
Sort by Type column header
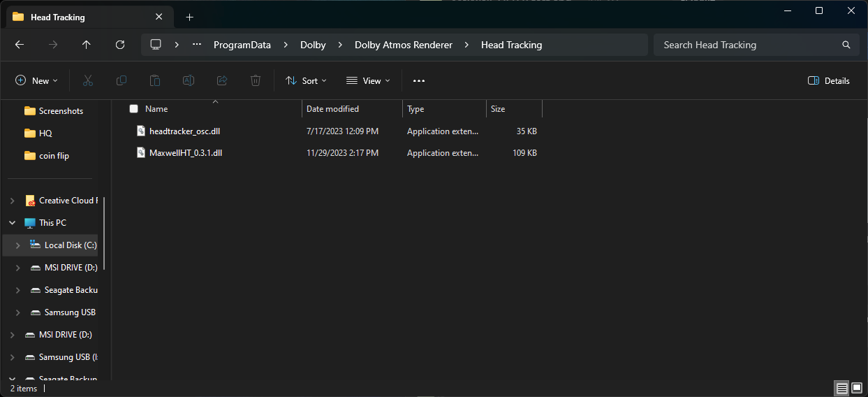click(415, 109)
